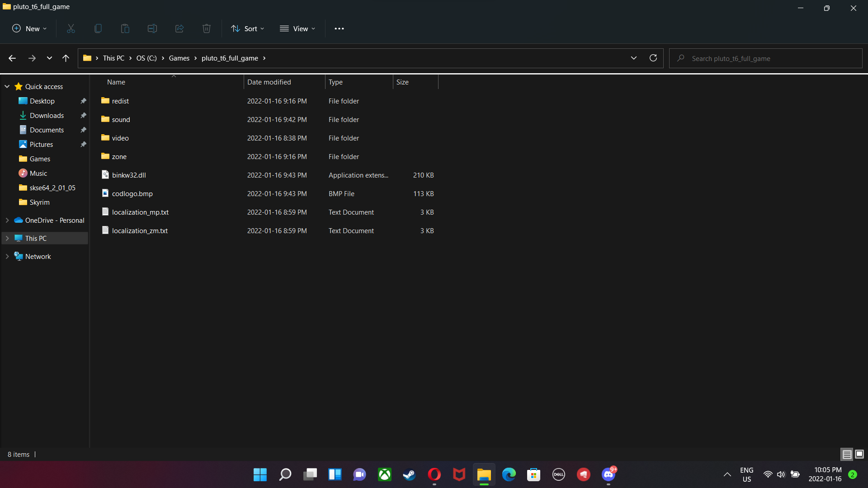Switch to large thumbnails view icon
This screenshot has height=488, width=868.
tap(859, 454)
